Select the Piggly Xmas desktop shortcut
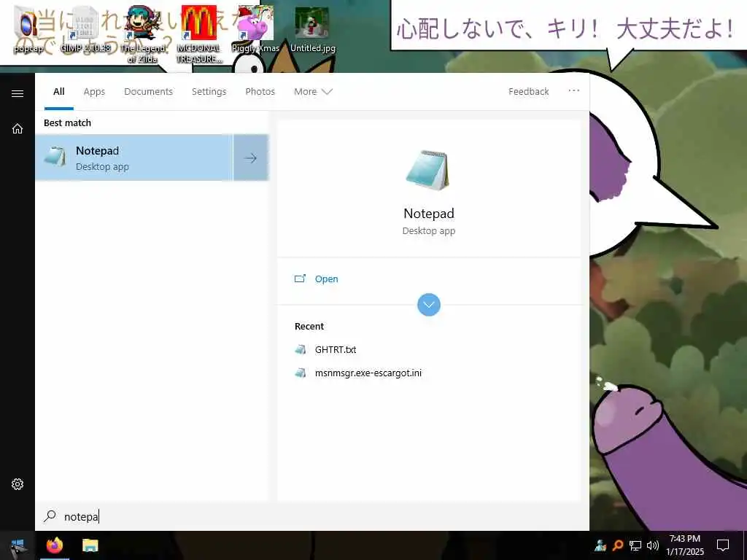This screenshot has height=560, width=747. tap(255, 28)
